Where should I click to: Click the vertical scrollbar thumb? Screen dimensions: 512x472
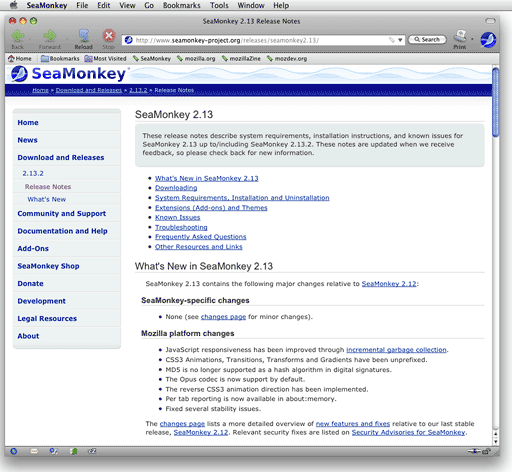tap(496, 102)
